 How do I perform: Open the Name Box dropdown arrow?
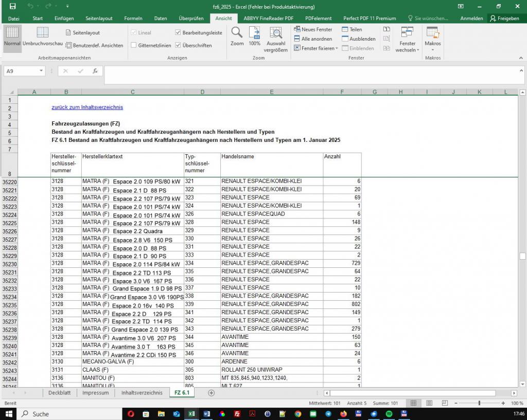[41, 71]
